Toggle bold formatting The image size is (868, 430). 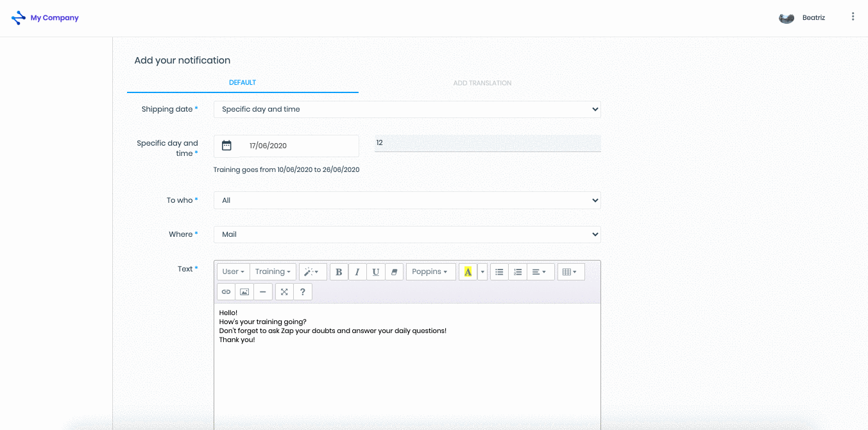pyautogui.click(x=339, y=272)
